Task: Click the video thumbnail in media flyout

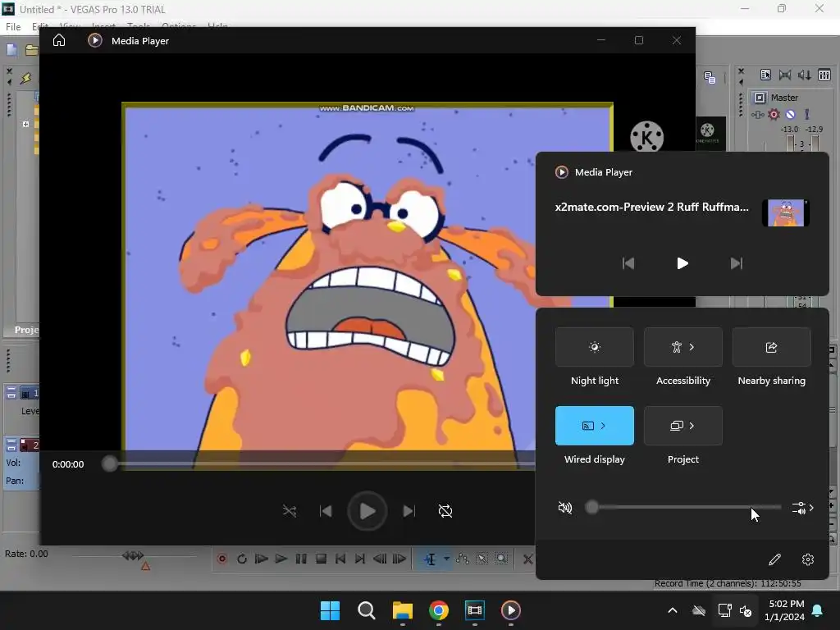Action: (785, 212)
